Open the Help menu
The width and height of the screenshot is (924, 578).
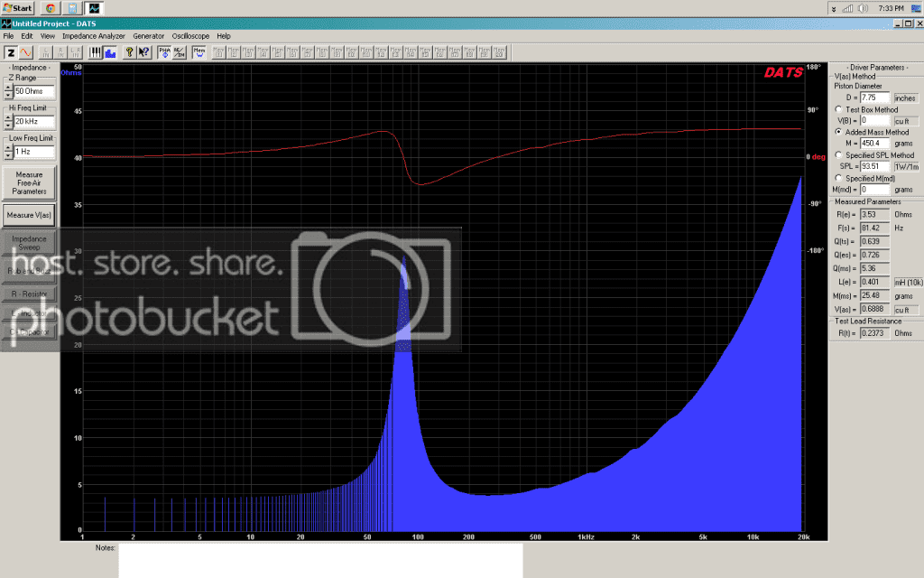[224, 36]
